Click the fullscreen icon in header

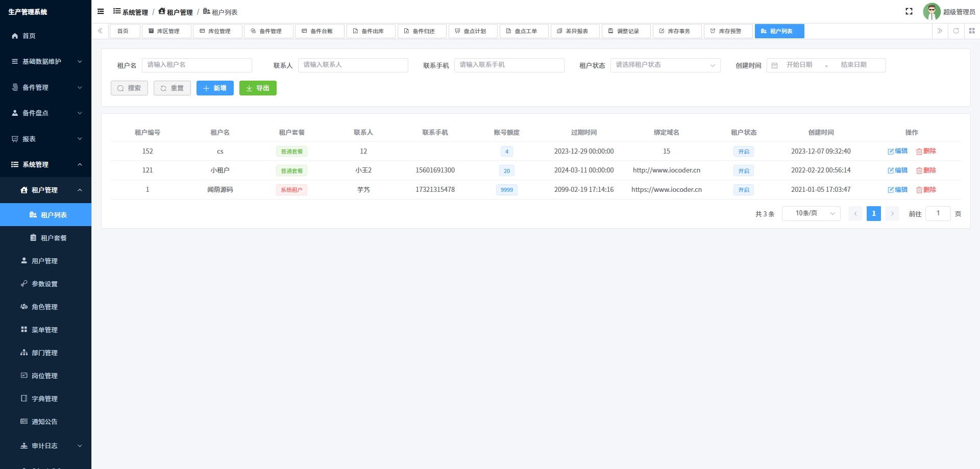pos(909,11)
